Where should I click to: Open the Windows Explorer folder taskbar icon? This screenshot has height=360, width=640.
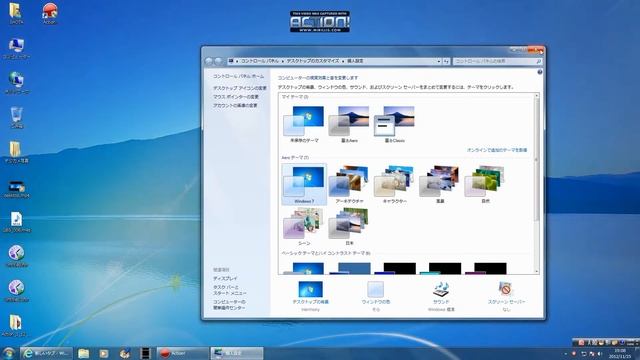point(84,353)
